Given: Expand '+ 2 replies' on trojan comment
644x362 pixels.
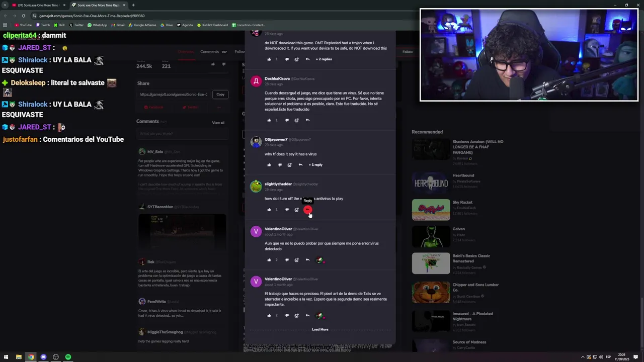Looking at the screenshot, I should [x=324, y=59].
